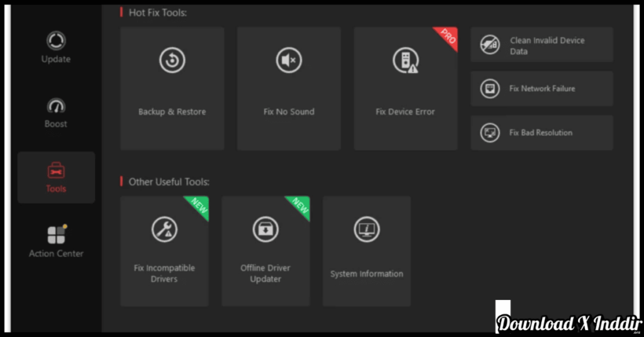Open Boost via the speedometer icon
644x337 pixels.
[x=56, y=106]
